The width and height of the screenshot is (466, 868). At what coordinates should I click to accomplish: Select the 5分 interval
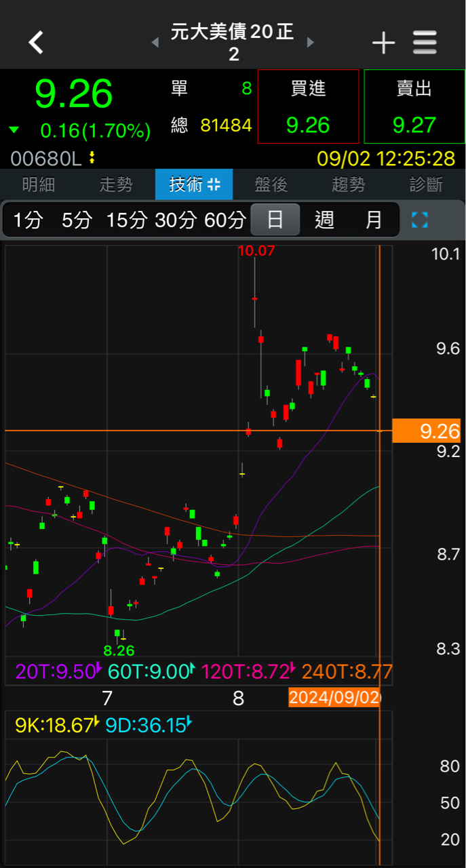click(x=77, y=220)
